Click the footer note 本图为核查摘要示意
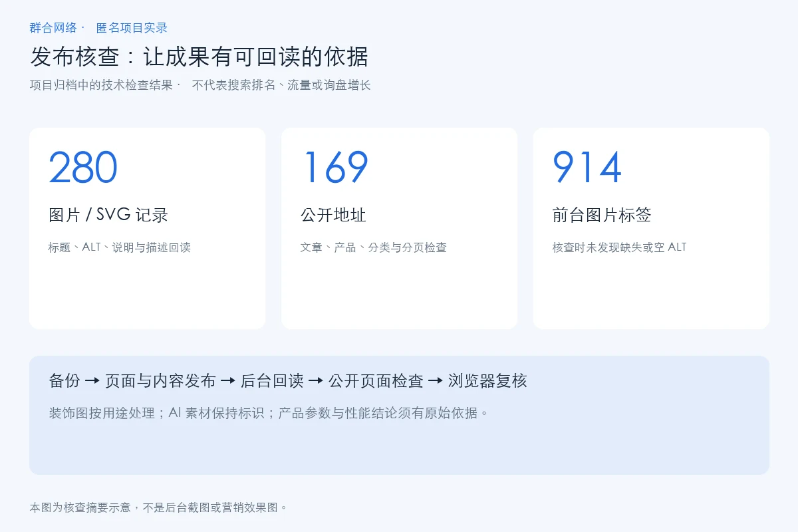 click(x=159, y=507)
